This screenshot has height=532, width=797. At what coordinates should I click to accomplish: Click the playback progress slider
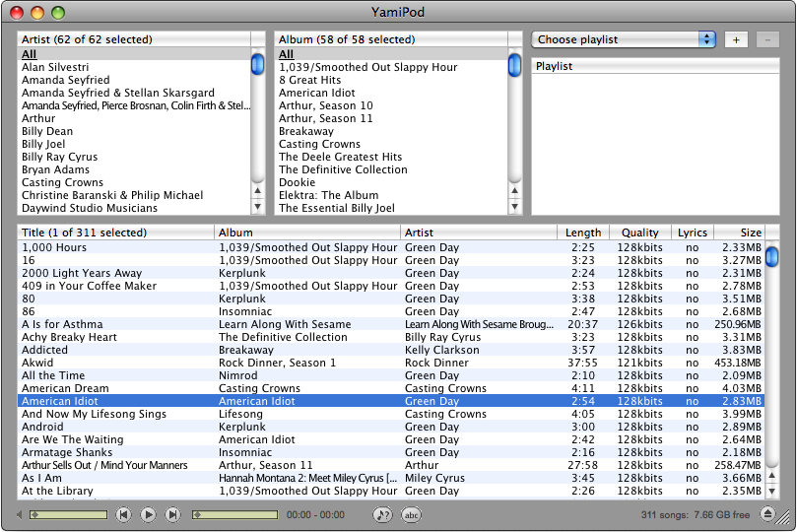[x=234, y=514]
